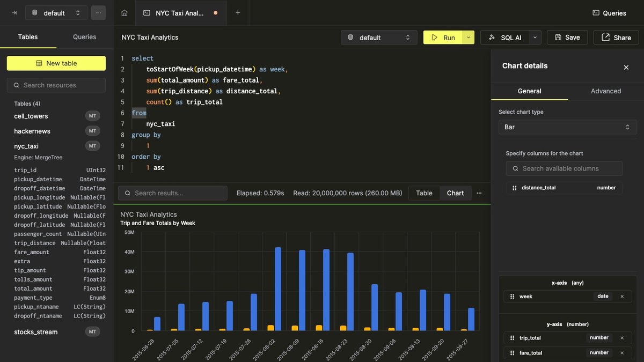Open the query toolbar default database dropdown
This screenshot has height=362, width=644.
pyautogui.click(x=379, y=38)
